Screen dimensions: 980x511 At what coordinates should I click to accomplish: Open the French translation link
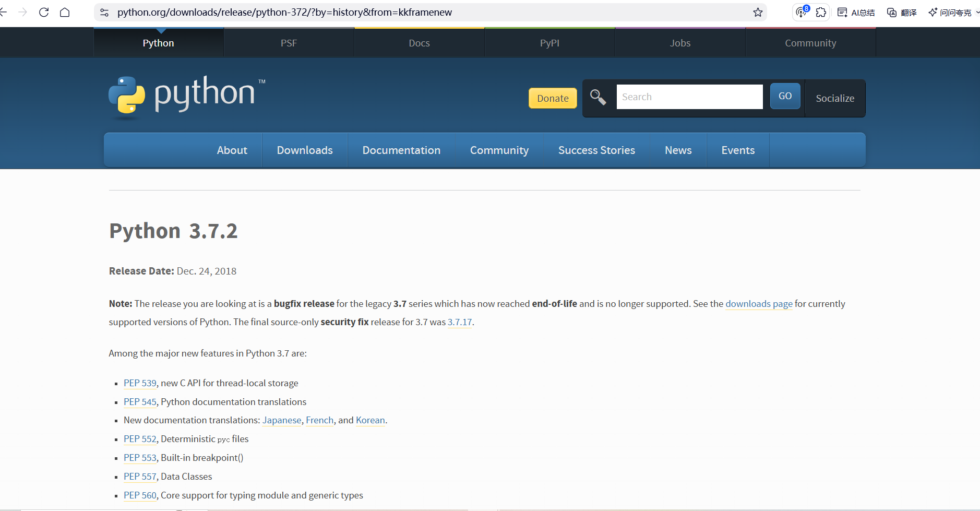coord(319,420)
